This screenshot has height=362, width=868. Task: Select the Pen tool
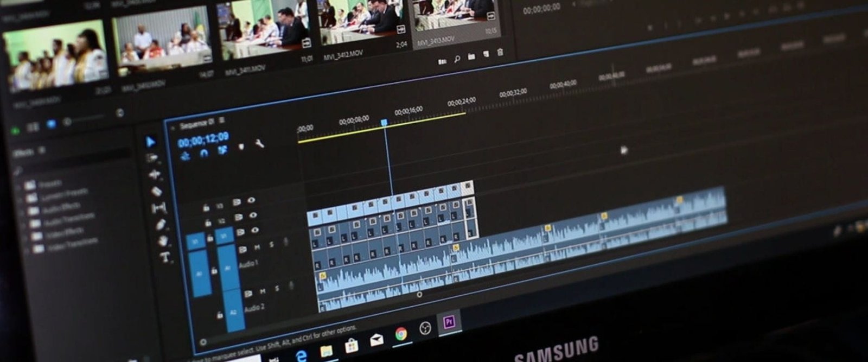(161, 224)
